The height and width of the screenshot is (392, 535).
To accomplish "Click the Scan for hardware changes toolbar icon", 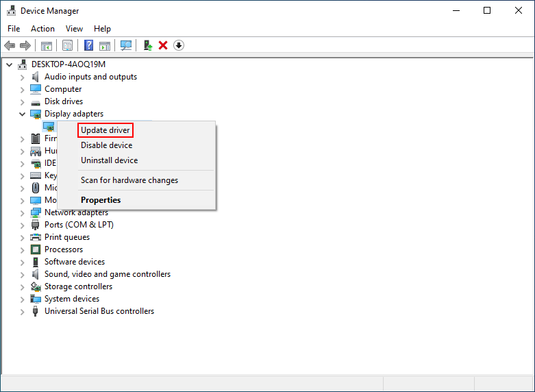I will tap(126, 45).
